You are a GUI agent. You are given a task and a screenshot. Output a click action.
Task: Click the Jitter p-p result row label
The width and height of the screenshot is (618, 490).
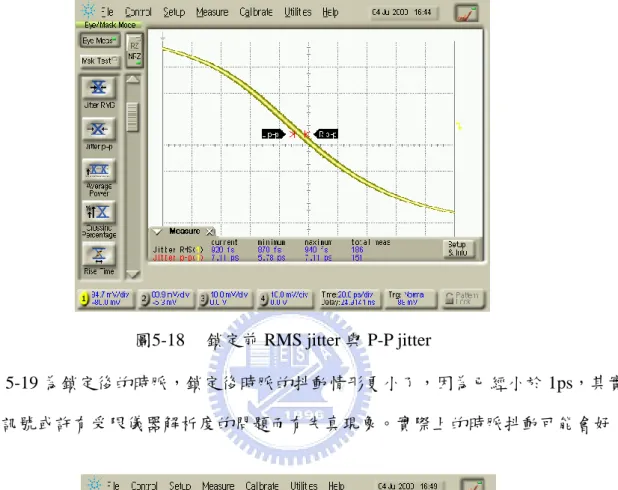[178, 258]
